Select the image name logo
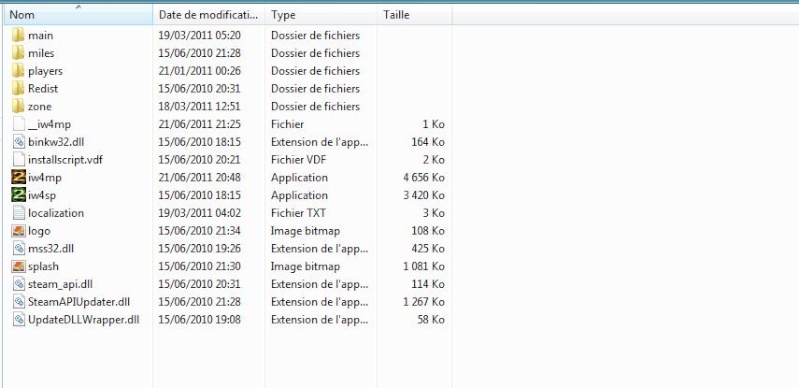Image resolution: width=799 pixels, height=388 pixels. point(39,231)
